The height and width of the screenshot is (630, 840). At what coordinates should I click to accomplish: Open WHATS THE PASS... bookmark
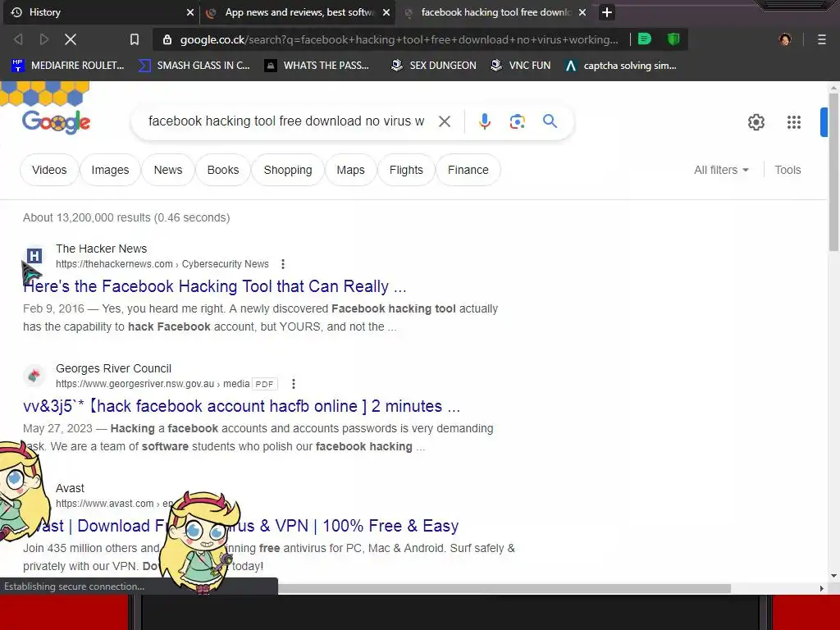[317, 66]
